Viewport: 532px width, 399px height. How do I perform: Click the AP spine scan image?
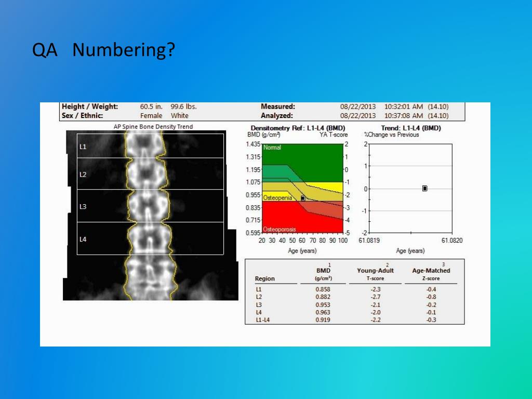click(150, 216)
